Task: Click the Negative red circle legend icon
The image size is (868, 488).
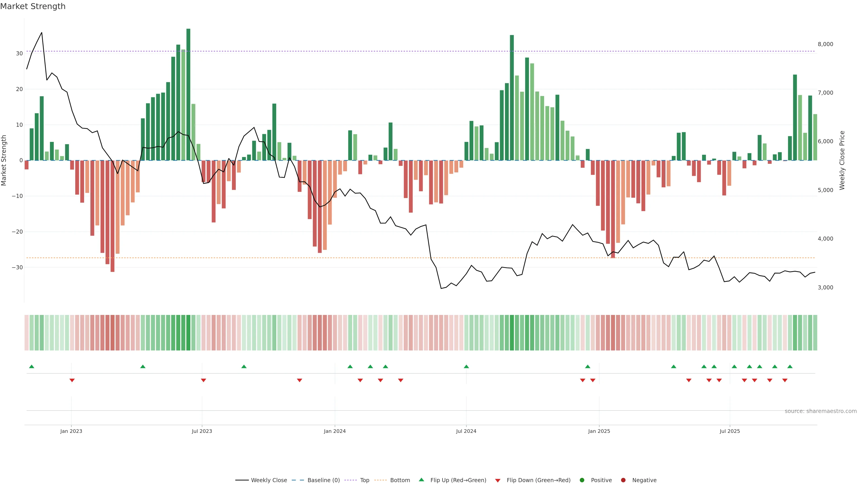Action: point(623,480)
